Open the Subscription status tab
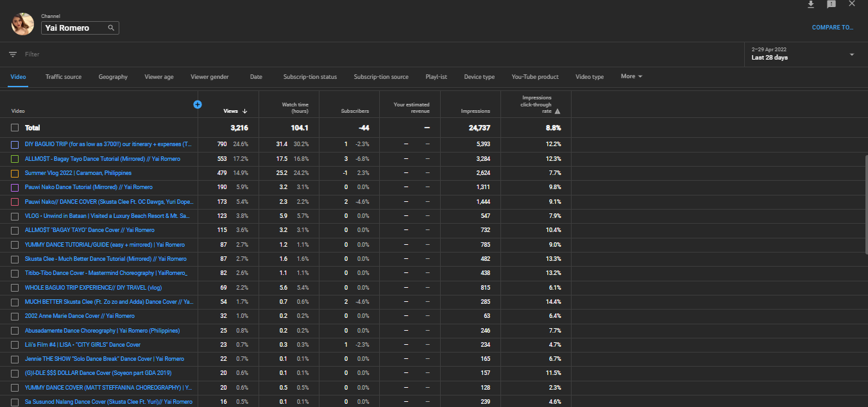This screenshot has height=407, width=868. tap(310, 77)
